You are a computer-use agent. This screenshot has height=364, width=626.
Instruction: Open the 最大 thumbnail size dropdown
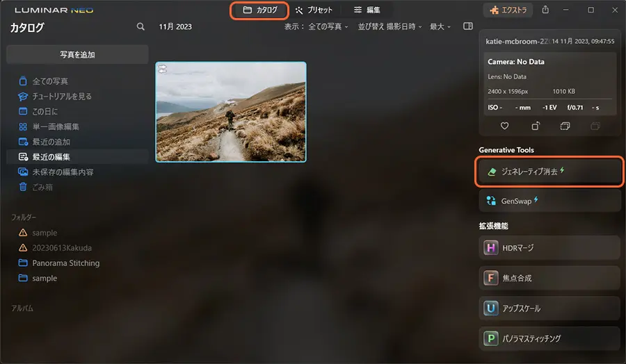[x=440, y=26]
